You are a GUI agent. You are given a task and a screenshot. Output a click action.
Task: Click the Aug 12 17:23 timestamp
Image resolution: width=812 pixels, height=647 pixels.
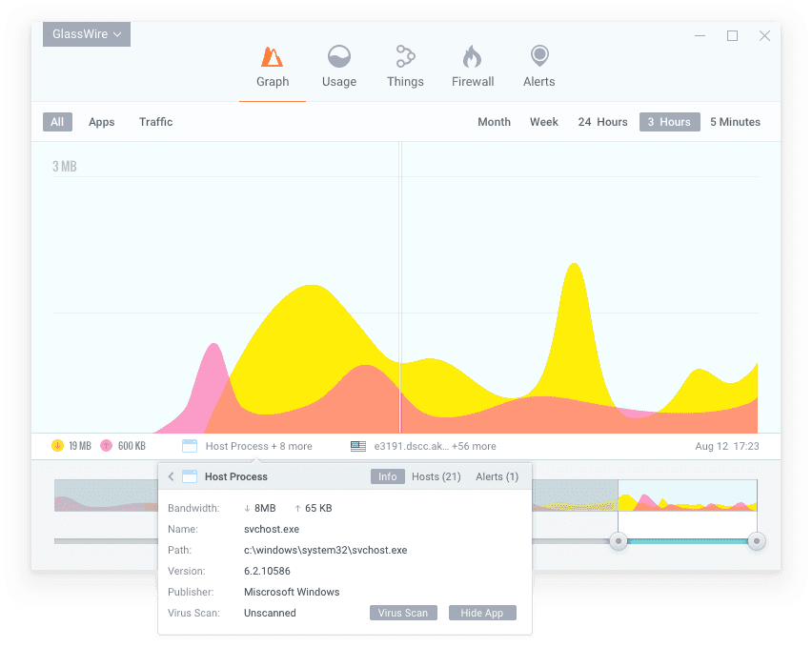tap(727, 446)
